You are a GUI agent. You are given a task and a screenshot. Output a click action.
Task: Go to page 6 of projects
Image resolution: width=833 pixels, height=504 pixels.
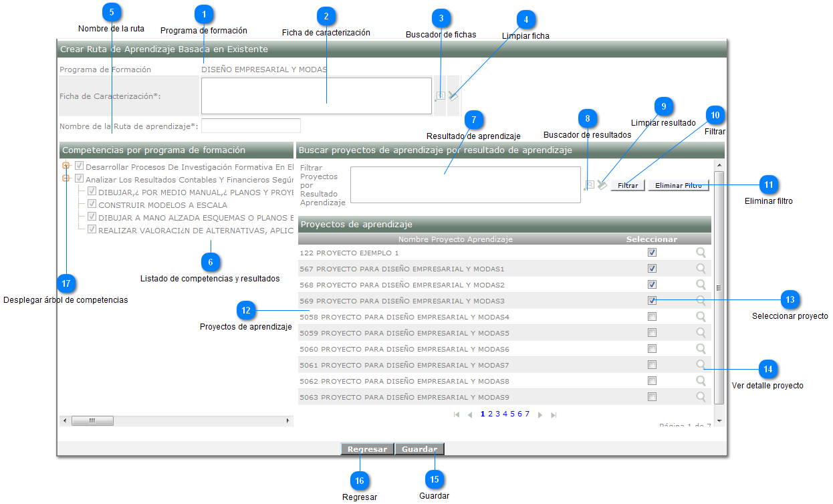pyautogui.click(x=520, y=414)
